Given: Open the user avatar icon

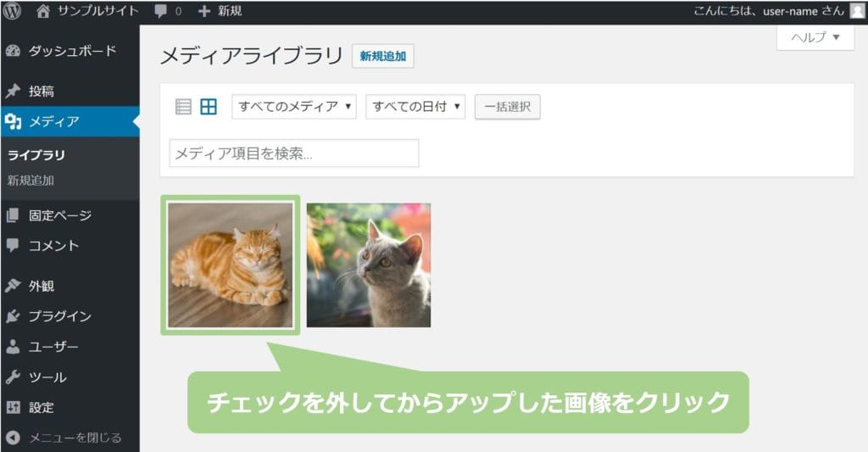Looking at the screenshot, I should [x=858, y=10].
